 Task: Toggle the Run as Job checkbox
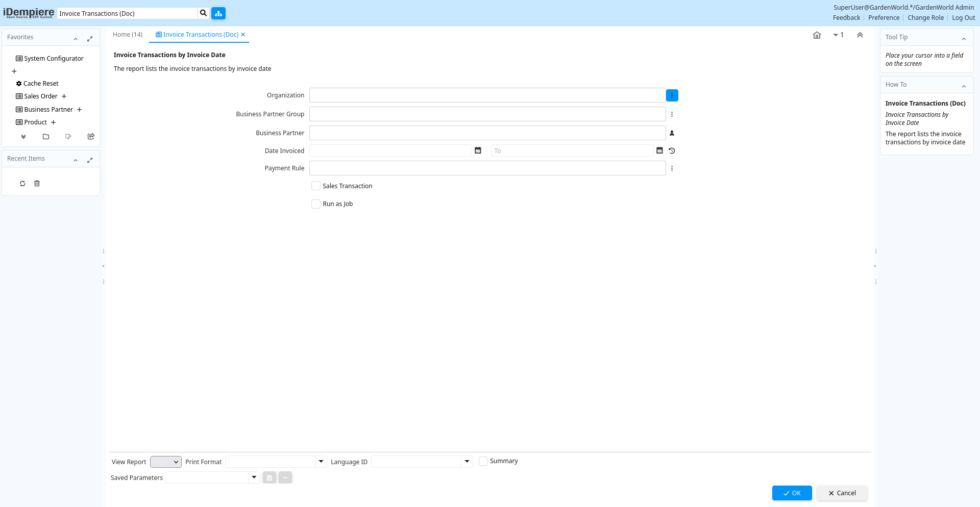point(316,204)
